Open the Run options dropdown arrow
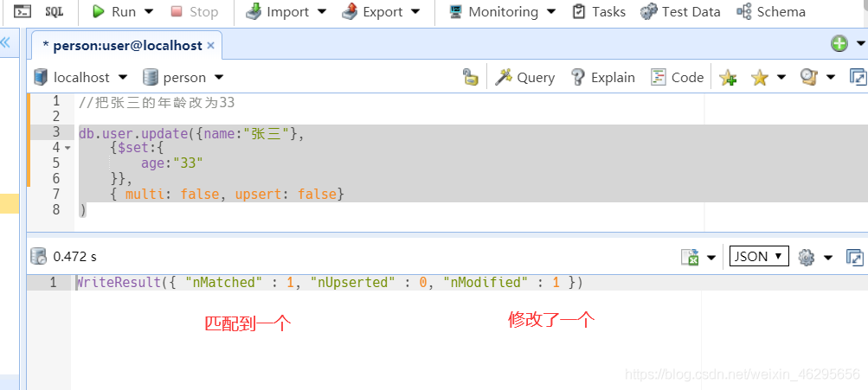 149,11
